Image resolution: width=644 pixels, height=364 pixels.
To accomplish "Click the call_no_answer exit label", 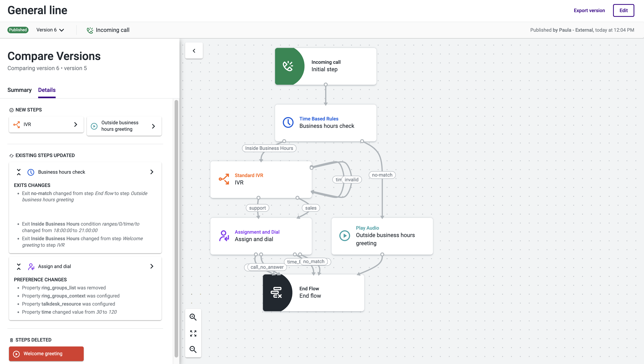I will coord(267,267).
